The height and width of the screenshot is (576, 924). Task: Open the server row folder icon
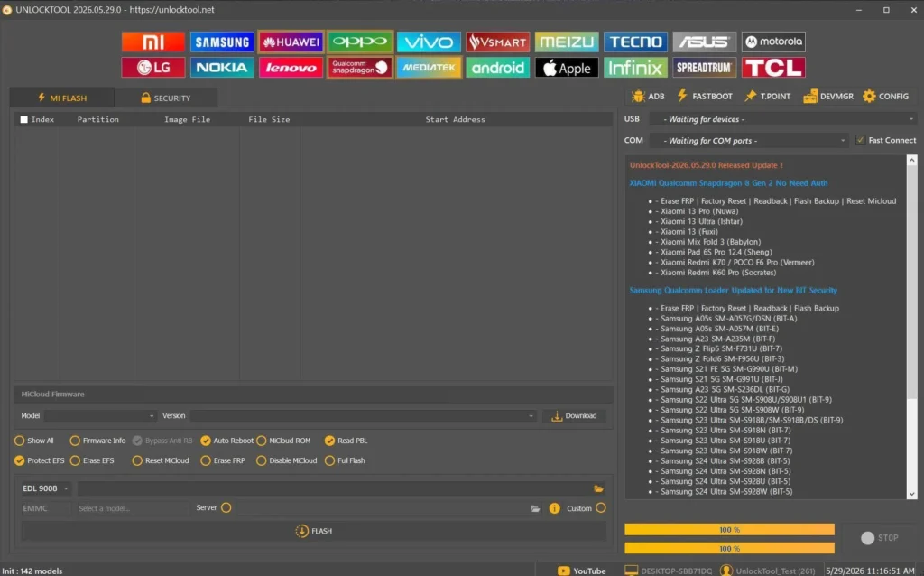pos(535,508)
